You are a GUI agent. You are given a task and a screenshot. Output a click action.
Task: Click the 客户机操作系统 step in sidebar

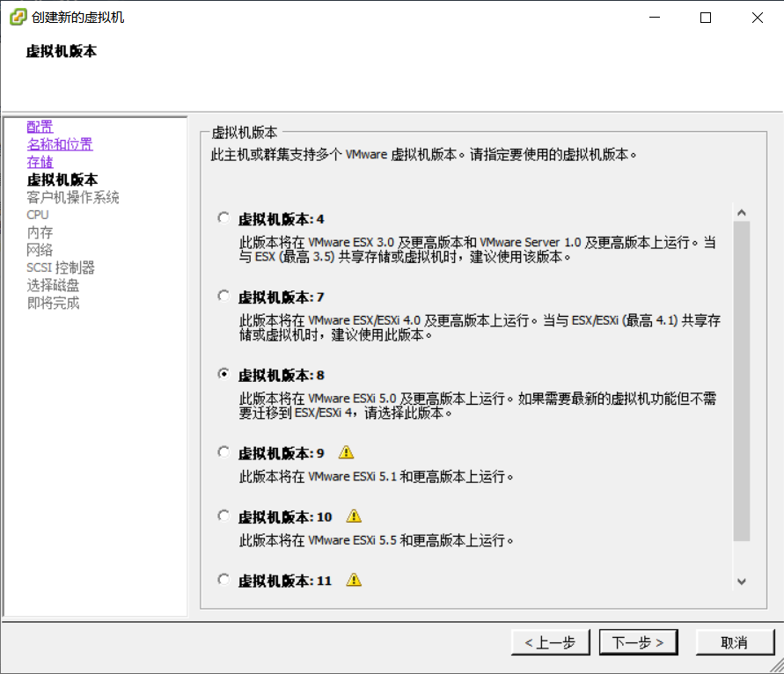73,197
